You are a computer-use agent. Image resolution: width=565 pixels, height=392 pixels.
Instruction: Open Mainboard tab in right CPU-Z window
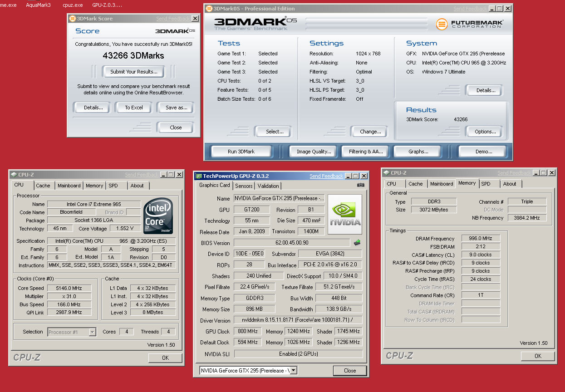tap(442, 184)
